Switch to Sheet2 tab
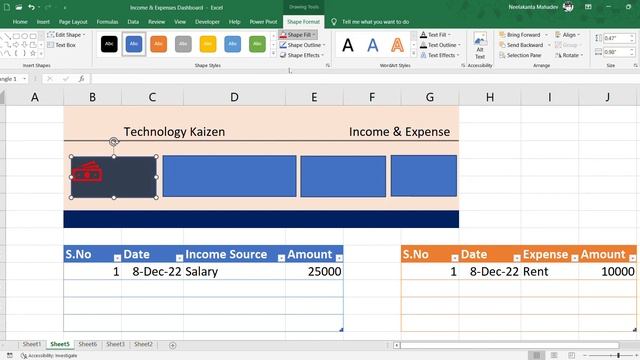 (143, 344)
